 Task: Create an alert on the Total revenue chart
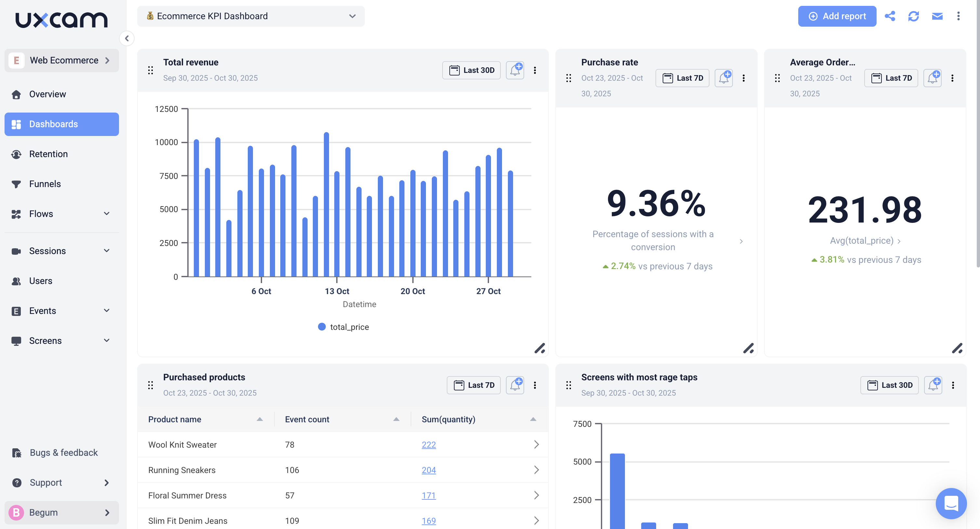pyautogui.click(x=515, y=70)
